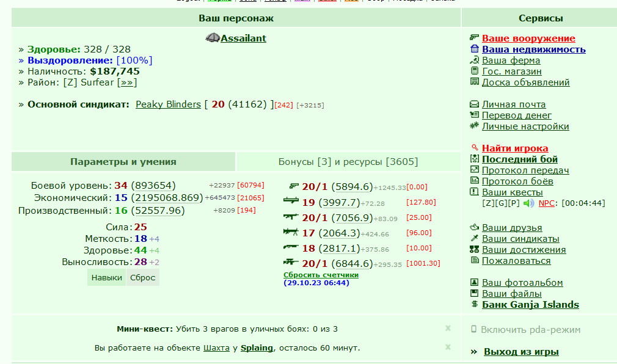Open Ваша недвижимость link

pos(533,49)
